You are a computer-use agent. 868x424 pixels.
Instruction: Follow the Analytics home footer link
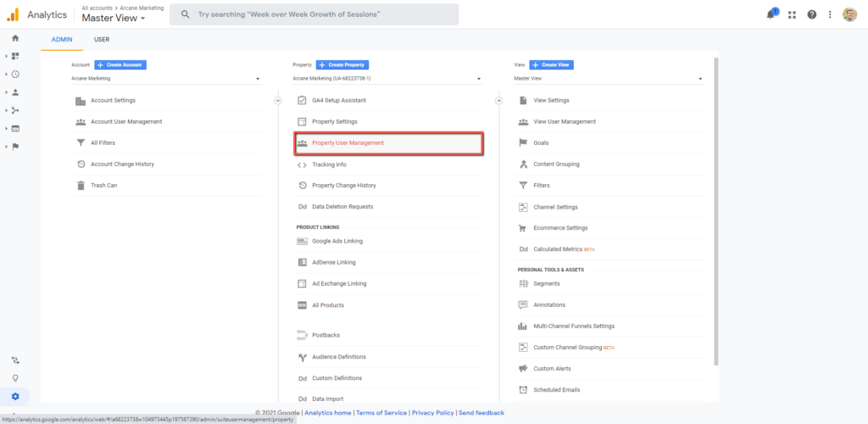pyautogui.click(x=328, y=413)
